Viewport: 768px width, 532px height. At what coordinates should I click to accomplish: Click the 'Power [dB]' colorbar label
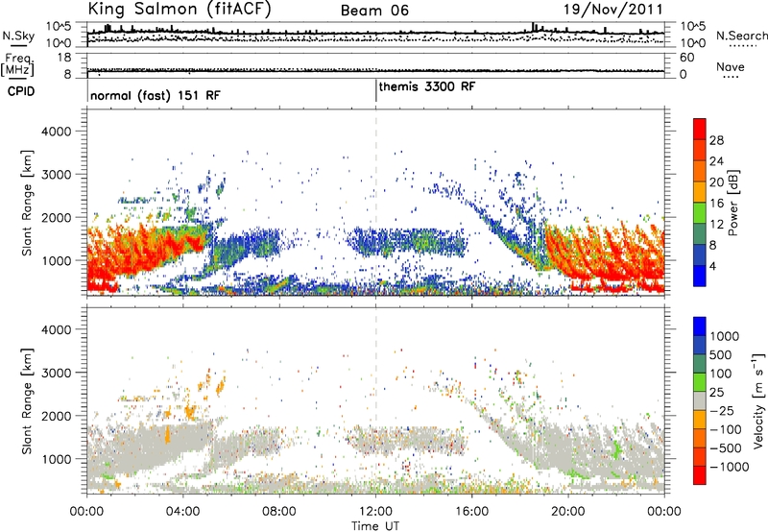click(732, 203)
